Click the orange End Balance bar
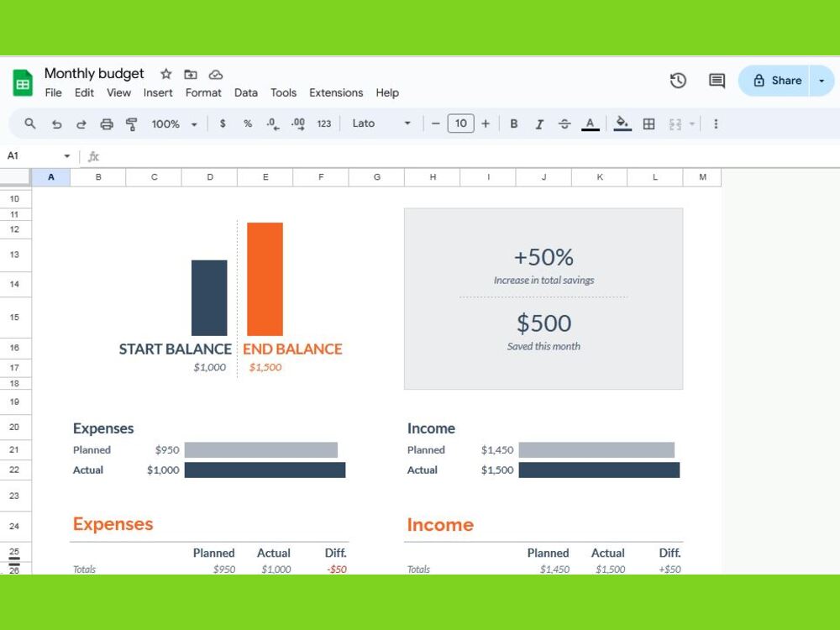840x630 pixels. (x=265, y=279)
